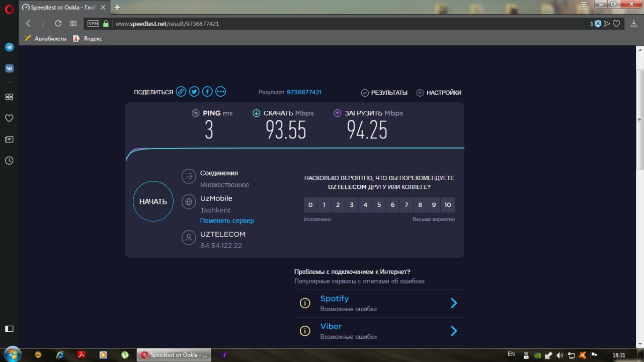Switch to Speedtest Opera taskbar button
This screenshot has width=644, height=362.
pyautogui.click(x=175, y=355)
